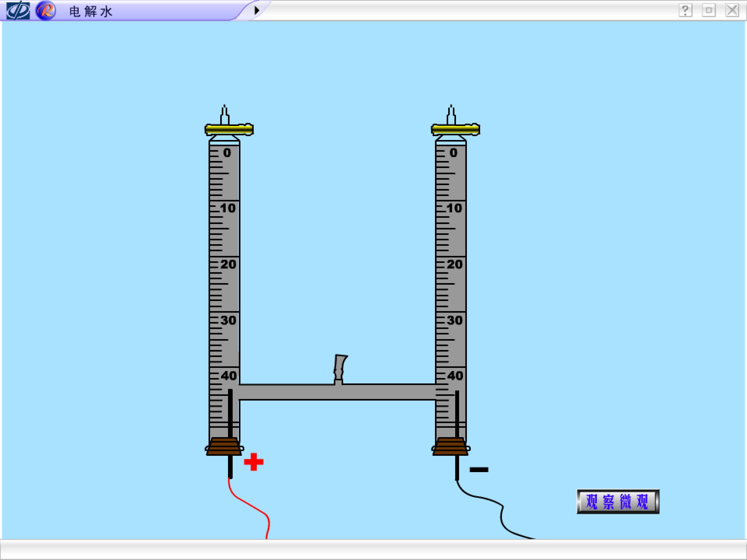Click the center funnel stopper on crossbar
747x560 pixels.
340,369
